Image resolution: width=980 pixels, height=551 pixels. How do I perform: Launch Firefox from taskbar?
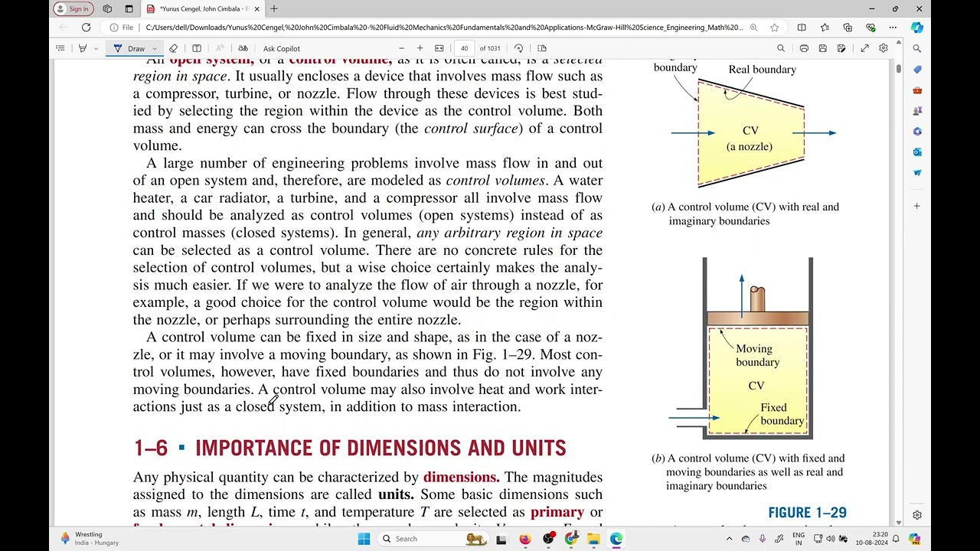(524, 539)
